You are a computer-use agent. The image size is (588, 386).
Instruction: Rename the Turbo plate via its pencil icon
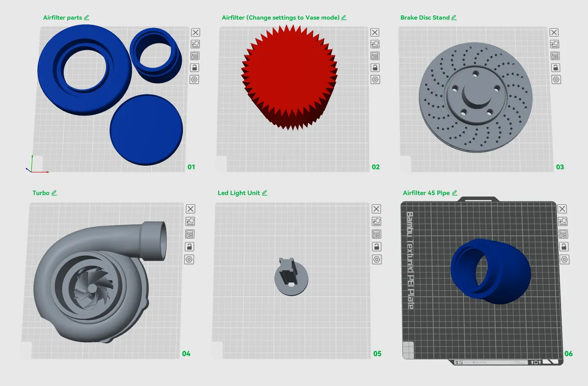pyautogui.click(x=55, y=193)
